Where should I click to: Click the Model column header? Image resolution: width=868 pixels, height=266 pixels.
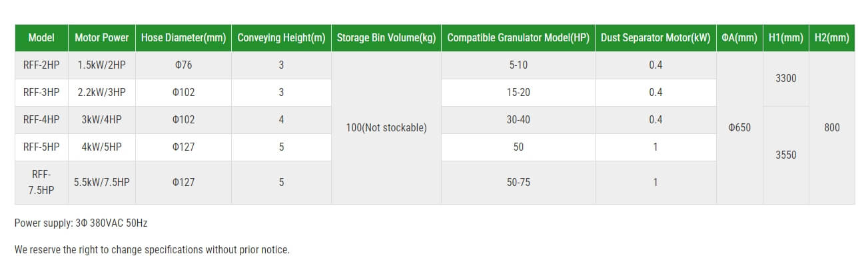tap(41, 38)
